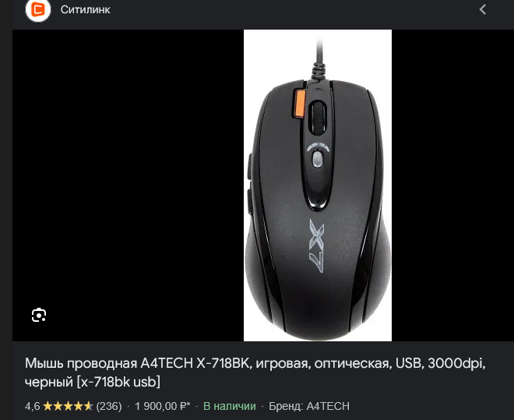Click the DPI switch button on mouse photo

pyautogui.click(x=317, y=159)
